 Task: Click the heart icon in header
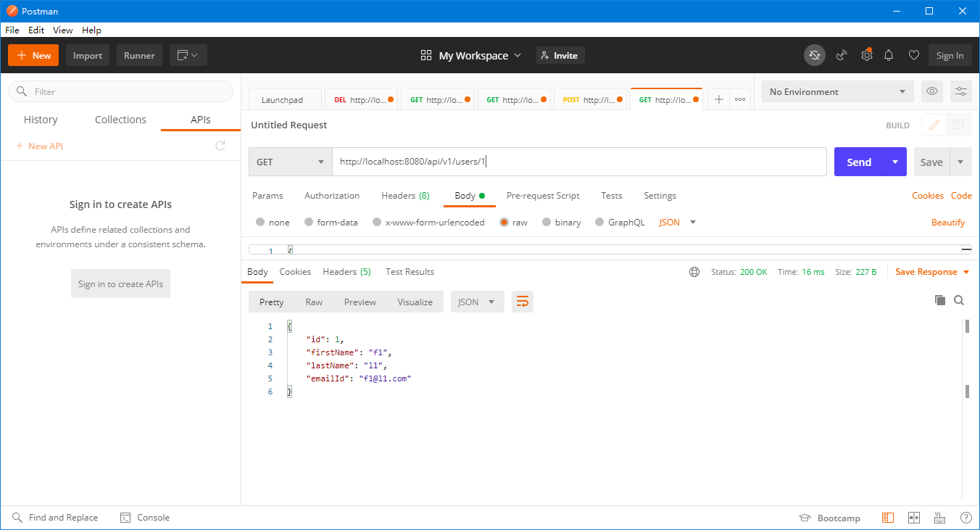pyautogui.click(x=914, y=55)
